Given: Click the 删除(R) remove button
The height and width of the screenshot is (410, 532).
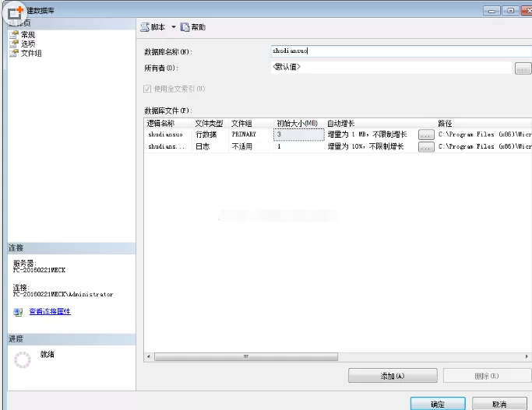Looking at the screenshot, I should click(488, 376).
